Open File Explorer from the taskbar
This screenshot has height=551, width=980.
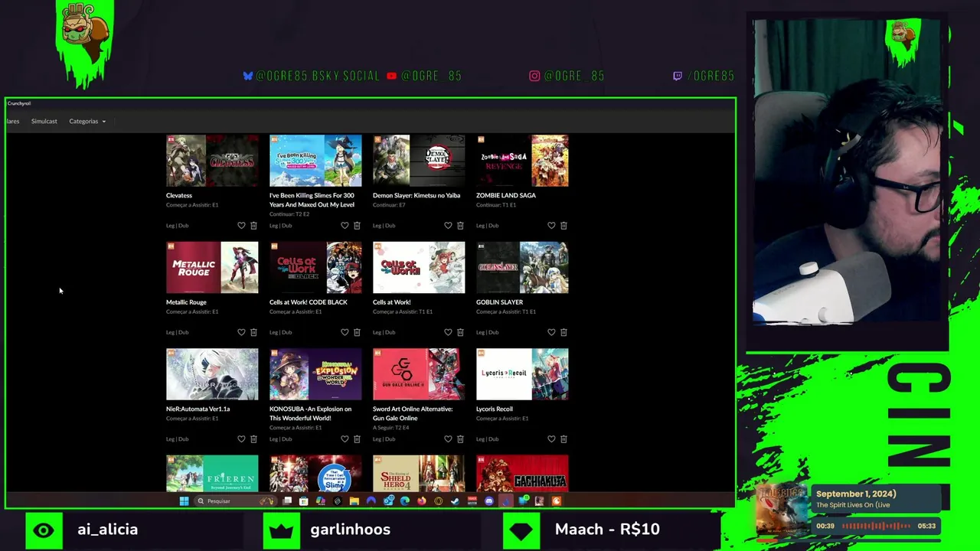tap(354, 501)
